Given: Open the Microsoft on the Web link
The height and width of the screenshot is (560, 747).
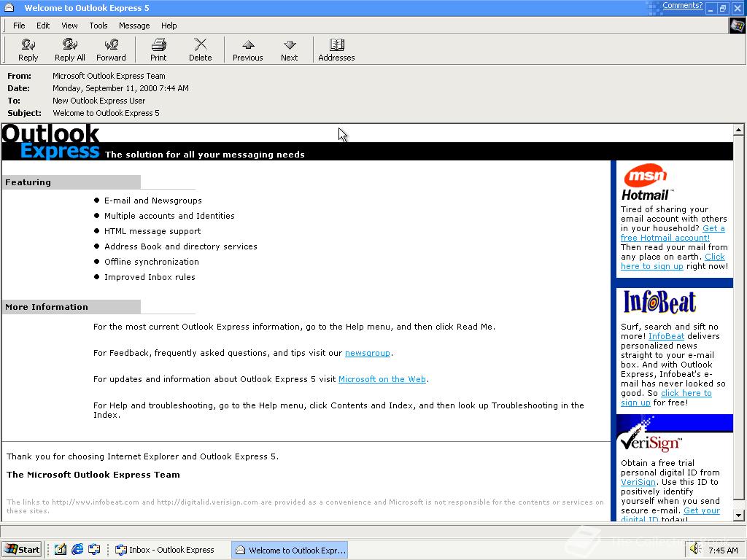Looking at the screenshot, I should tap(382, 379).
